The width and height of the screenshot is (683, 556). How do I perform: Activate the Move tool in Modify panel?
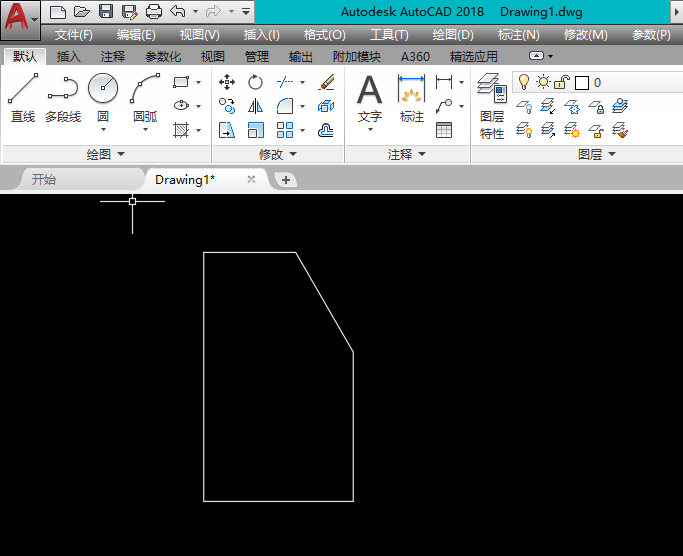227,82
